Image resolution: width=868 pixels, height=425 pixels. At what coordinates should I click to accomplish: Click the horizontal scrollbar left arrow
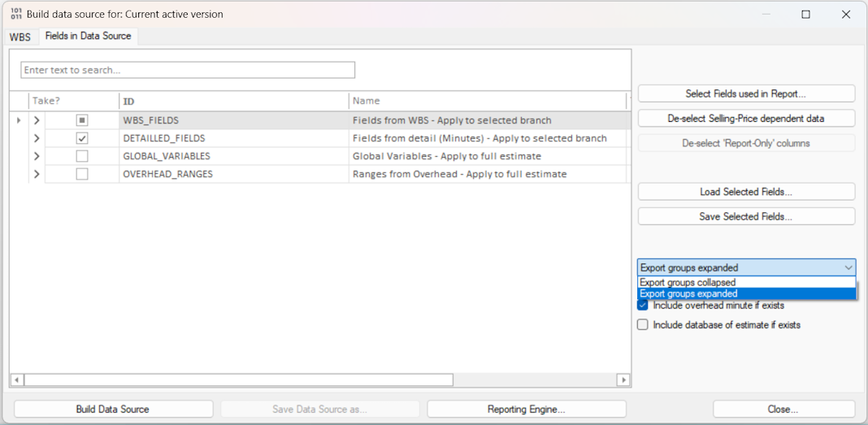(x=16, y=380)
